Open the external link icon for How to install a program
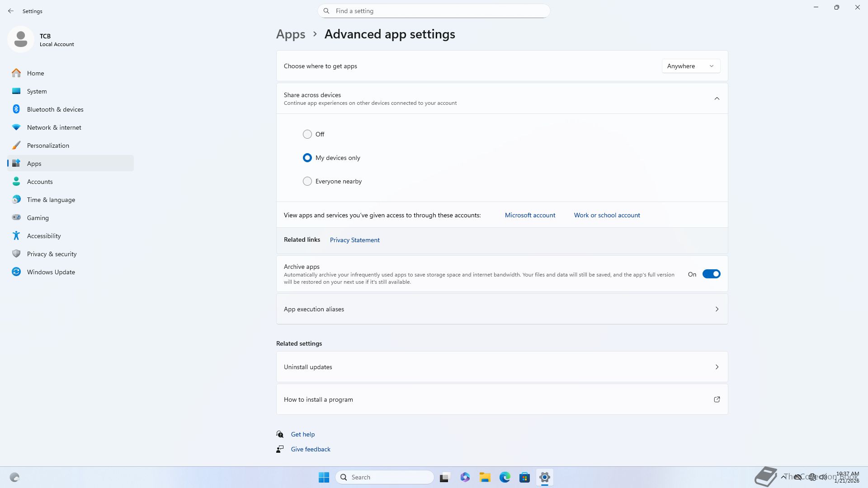The width and height of the screenshot is (868, 488). click(x=717, y=399)
